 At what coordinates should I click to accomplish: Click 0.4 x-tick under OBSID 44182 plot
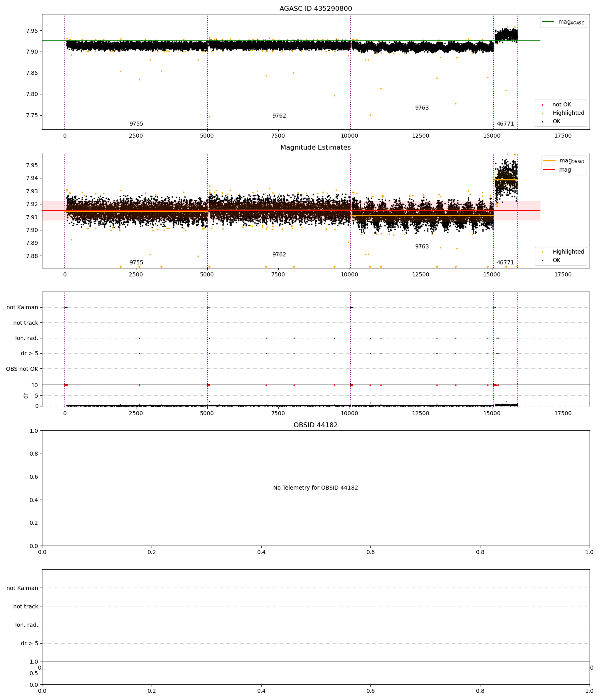click(261, 552)
